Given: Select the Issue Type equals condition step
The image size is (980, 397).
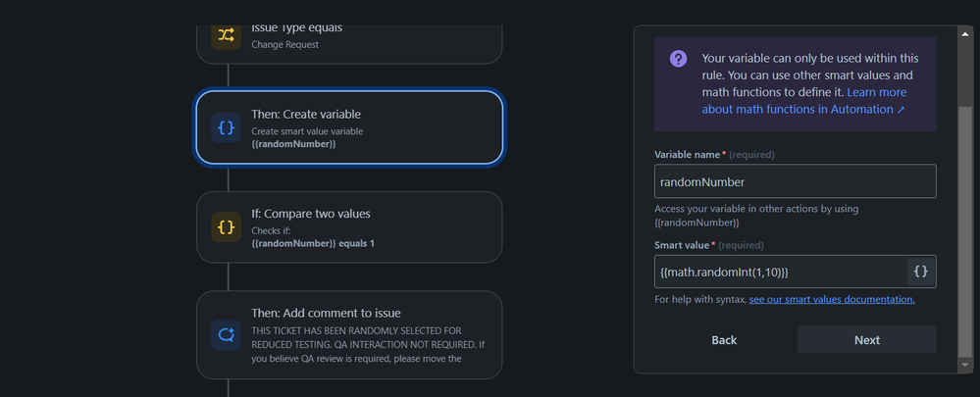Looking at the screenshot, I should click(x=349, y=39).
